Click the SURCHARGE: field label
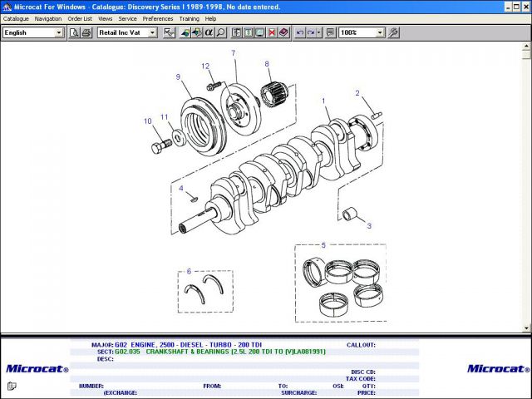 299,393
